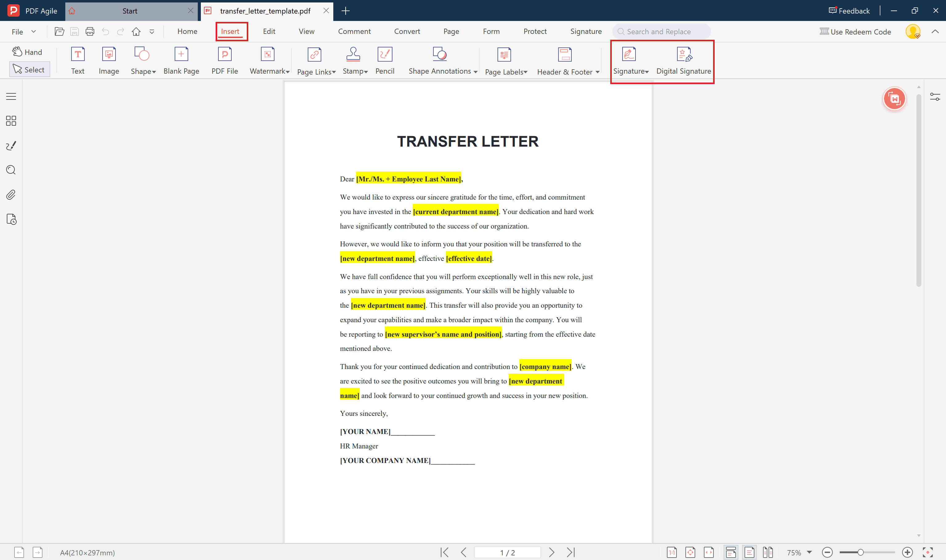Image resolution: width=946 pixels, height=560 pixels.
Task: Click the Use Redeem Code button
Action: click(x=855, y=32)
